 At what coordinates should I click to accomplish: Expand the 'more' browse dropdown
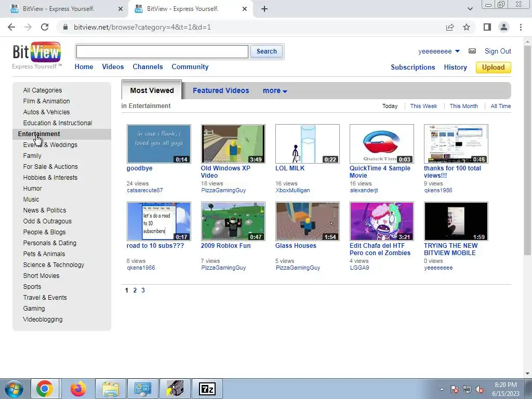[275, 90]
